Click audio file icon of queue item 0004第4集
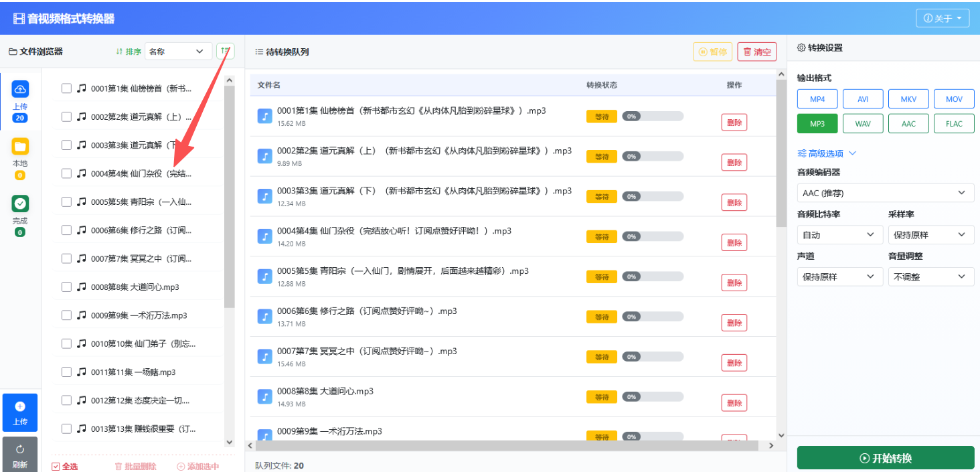The image size is (980, 472). coord(265,237)
